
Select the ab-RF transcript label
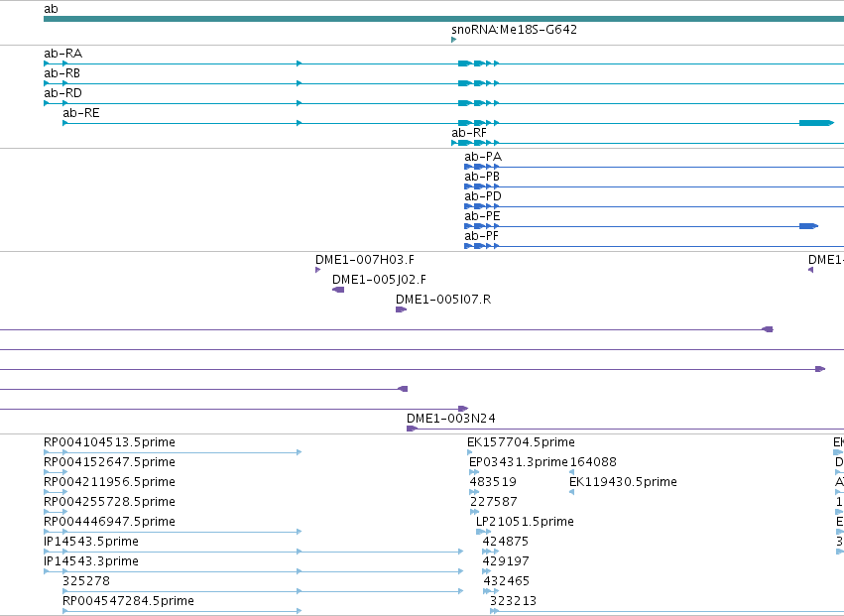(x=469, y=133)
